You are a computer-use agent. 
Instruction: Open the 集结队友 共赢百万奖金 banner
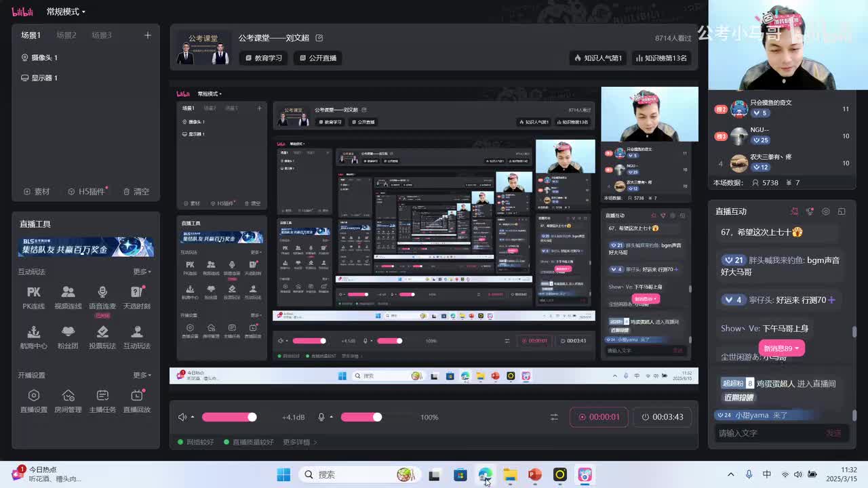(86, 247)
